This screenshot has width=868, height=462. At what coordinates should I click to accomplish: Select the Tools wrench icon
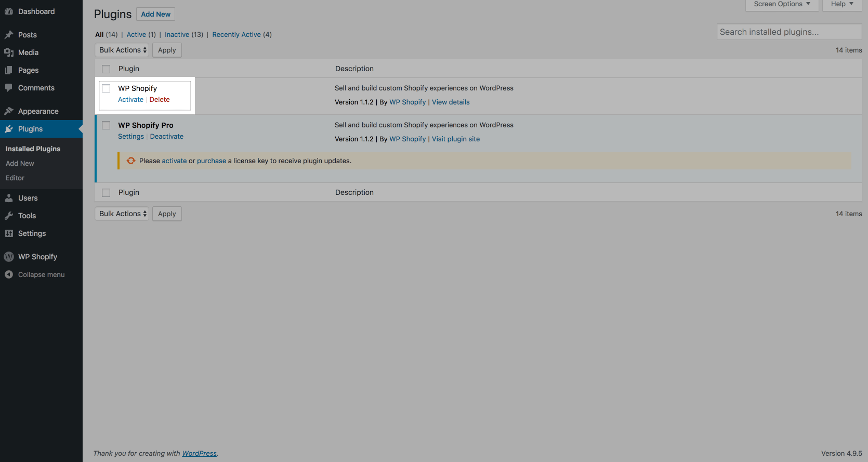point(9,216)
